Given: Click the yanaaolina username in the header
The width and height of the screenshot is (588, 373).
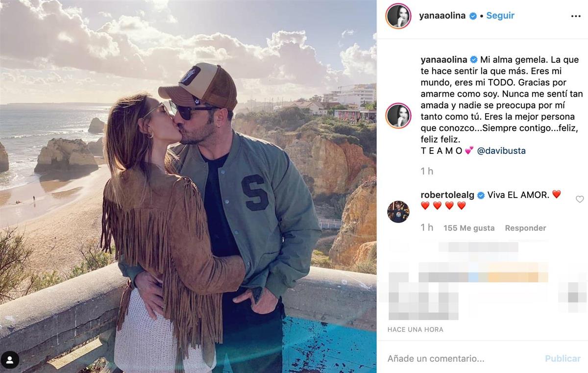Looking at the screenshot, I should (443, 16).
